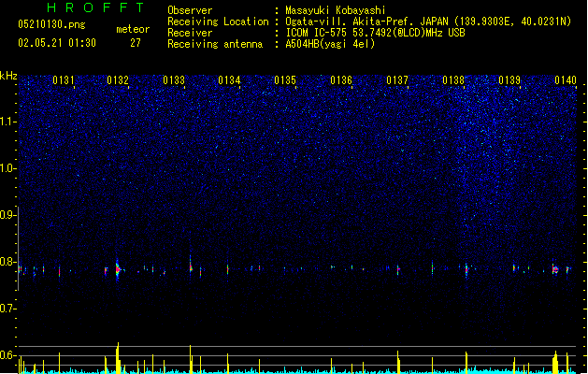588x374 pixels.
Task: Click the meteor count 27
Action: point(136,43)
